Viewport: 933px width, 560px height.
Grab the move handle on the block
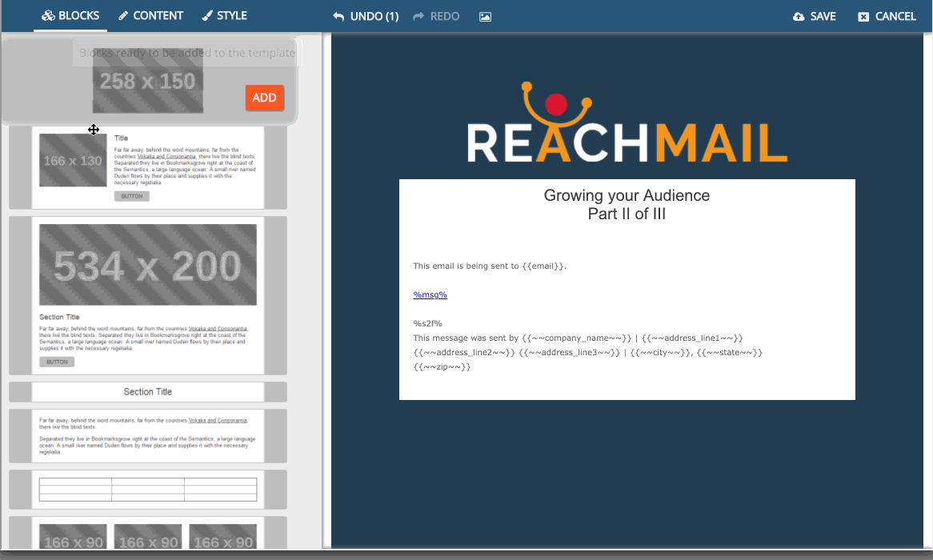94,129
